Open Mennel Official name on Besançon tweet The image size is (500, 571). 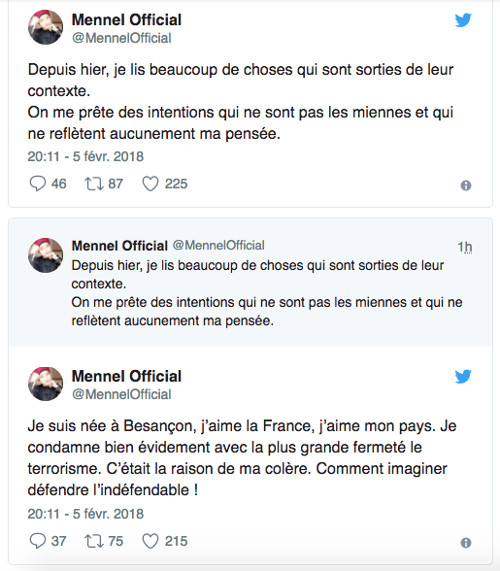point(126,376)
